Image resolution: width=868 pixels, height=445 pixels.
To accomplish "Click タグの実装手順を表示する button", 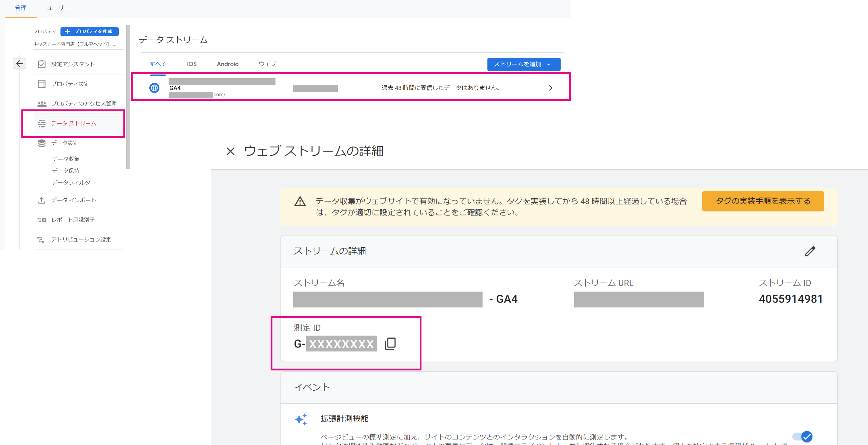I will click(763, 201).
